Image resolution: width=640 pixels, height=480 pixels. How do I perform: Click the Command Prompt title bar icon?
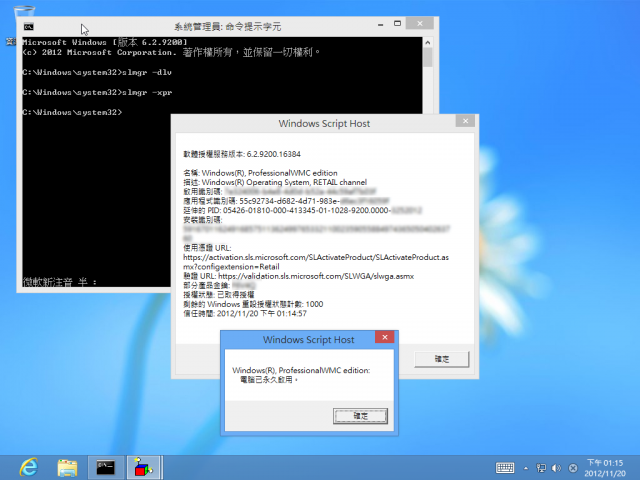coord(29,27)
